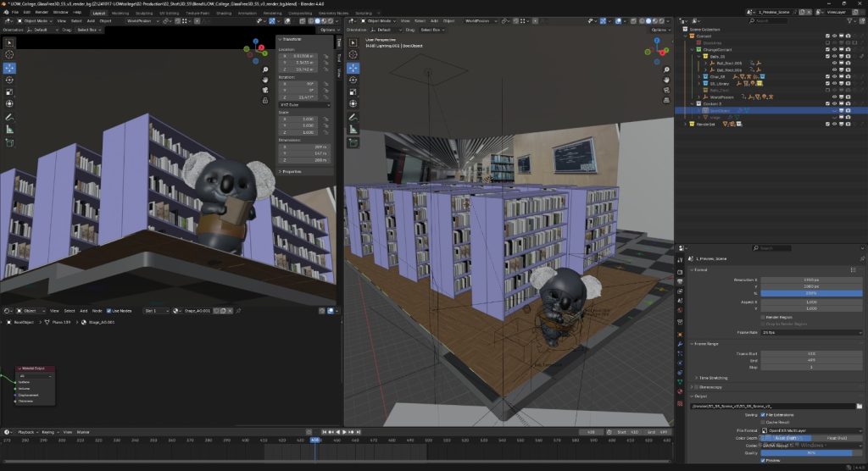
Task: Open the Modifiers wrench tab in Properties
Action: click(680, 344)
